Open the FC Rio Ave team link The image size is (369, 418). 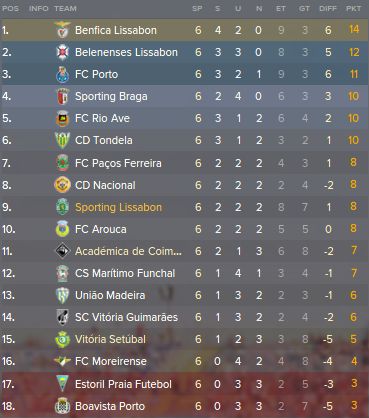click(102, 118)
